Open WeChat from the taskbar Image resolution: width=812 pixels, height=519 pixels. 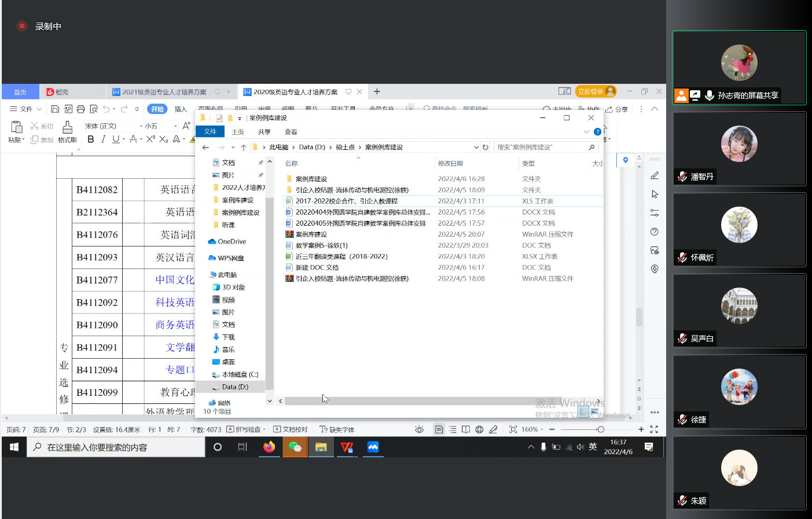295,447
